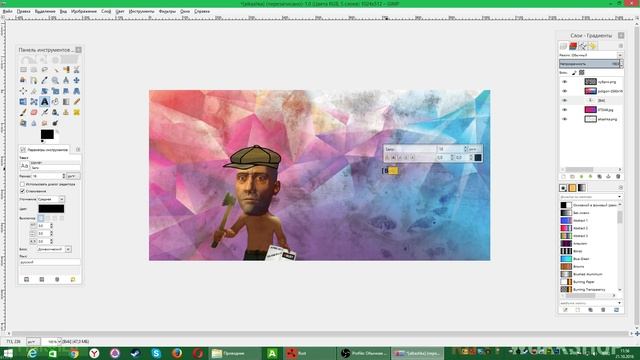The image size is (640, 360).
Task: Anchor the floating layer
Action: pos(608,176)
